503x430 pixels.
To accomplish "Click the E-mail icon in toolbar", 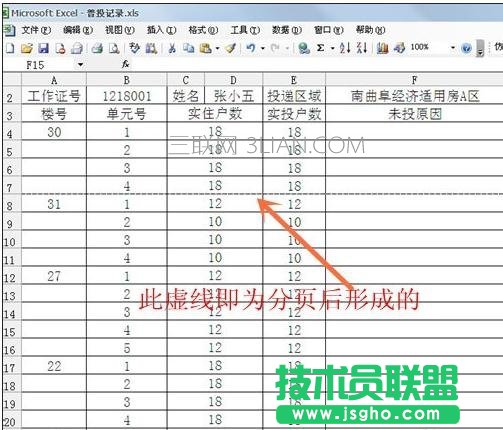I will pos(77,49).
